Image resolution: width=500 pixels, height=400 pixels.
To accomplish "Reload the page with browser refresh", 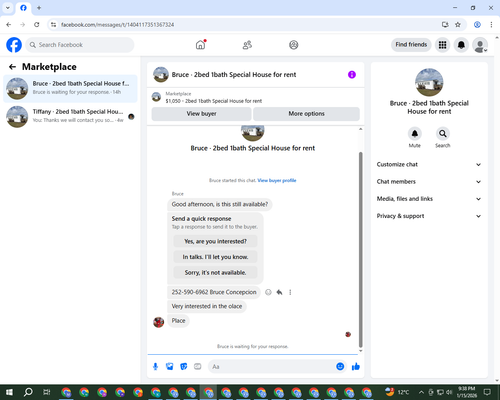I will coord(37,25).
